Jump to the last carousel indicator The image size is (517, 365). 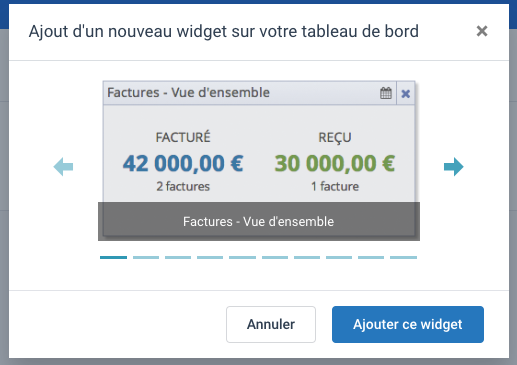(403, 257)
